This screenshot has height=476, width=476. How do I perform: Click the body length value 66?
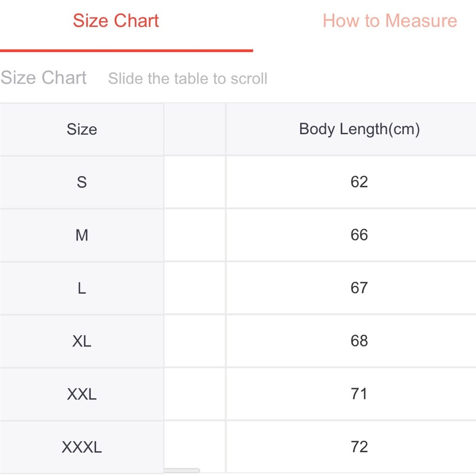click(359, 235)
